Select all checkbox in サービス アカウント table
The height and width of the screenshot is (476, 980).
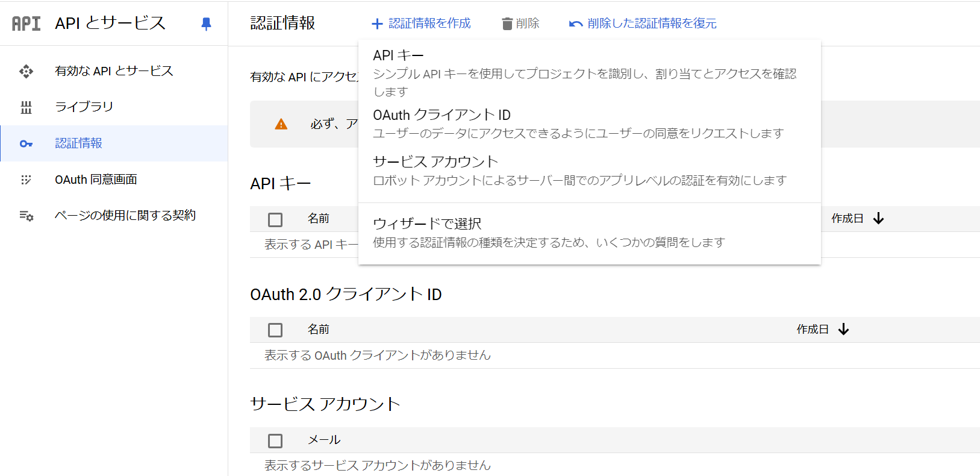click(x=275, y=441)
